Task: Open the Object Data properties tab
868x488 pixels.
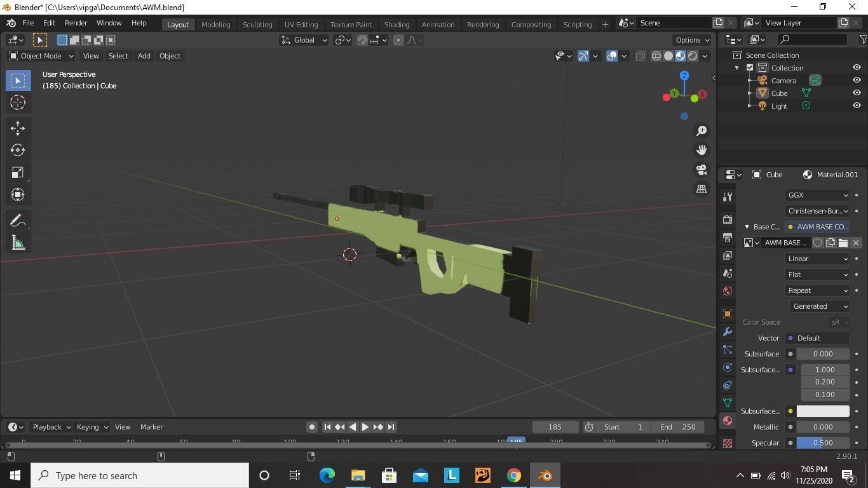Action: click(728, 403)
